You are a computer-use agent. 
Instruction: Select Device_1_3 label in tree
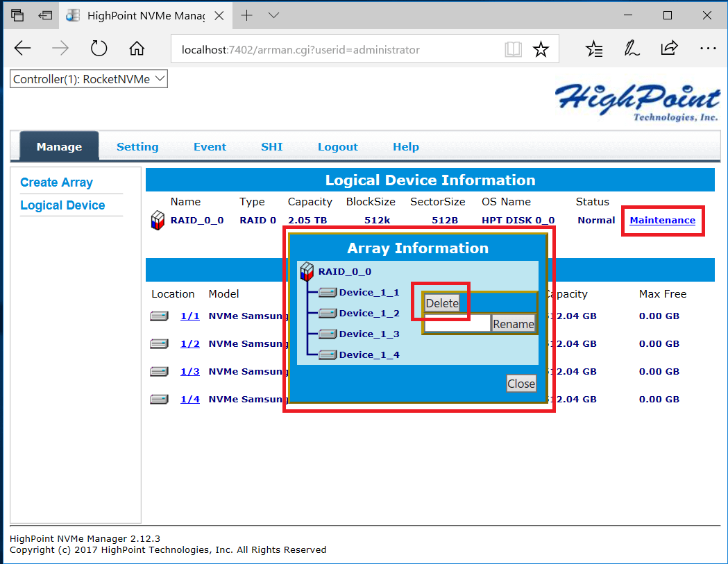click(x=369, y=334)
